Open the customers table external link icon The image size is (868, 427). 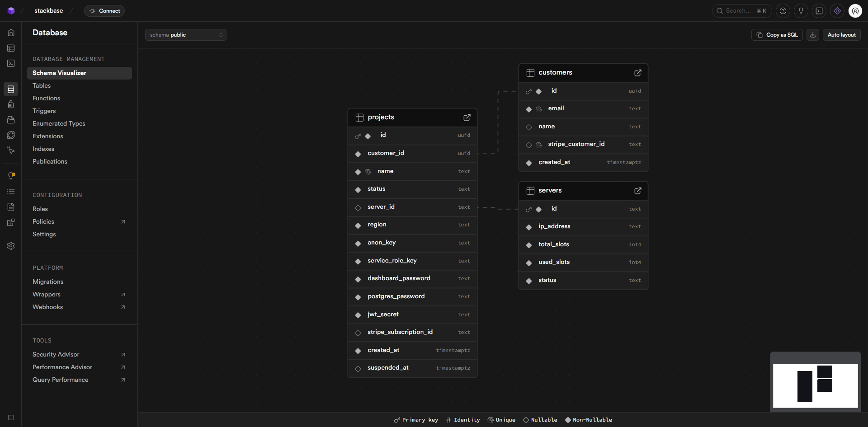637,73
